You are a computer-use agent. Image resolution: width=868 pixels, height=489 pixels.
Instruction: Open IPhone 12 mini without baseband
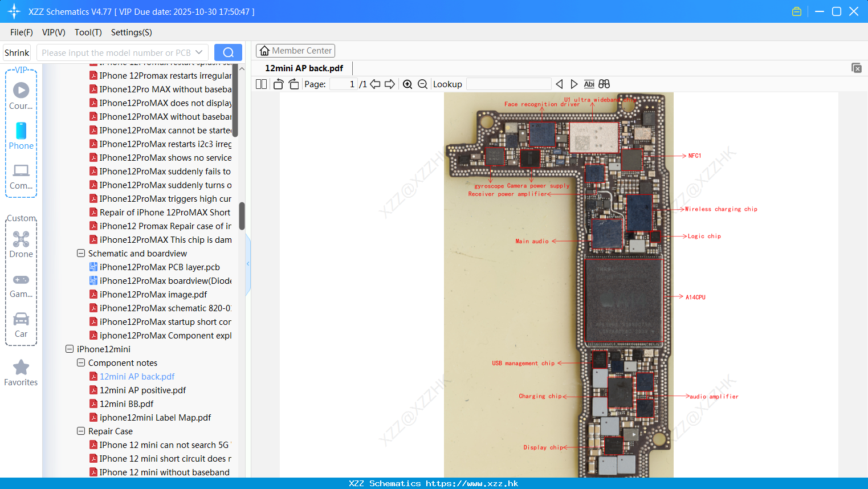[164, 472]
